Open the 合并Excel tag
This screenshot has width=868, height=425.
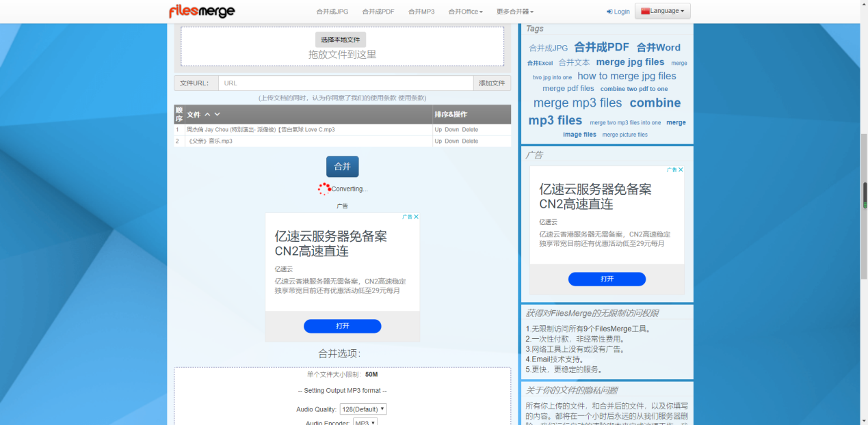[x=540, y=64]
